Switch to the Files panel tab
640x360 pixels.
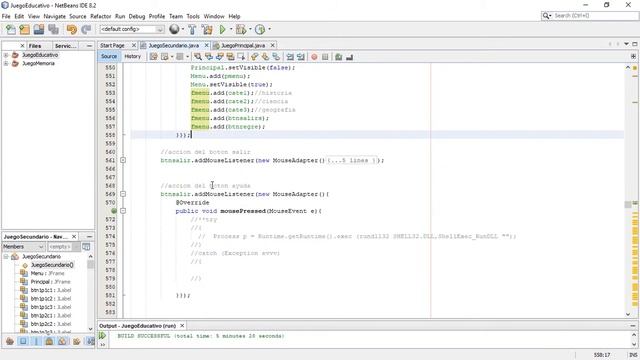pos(35,46)
